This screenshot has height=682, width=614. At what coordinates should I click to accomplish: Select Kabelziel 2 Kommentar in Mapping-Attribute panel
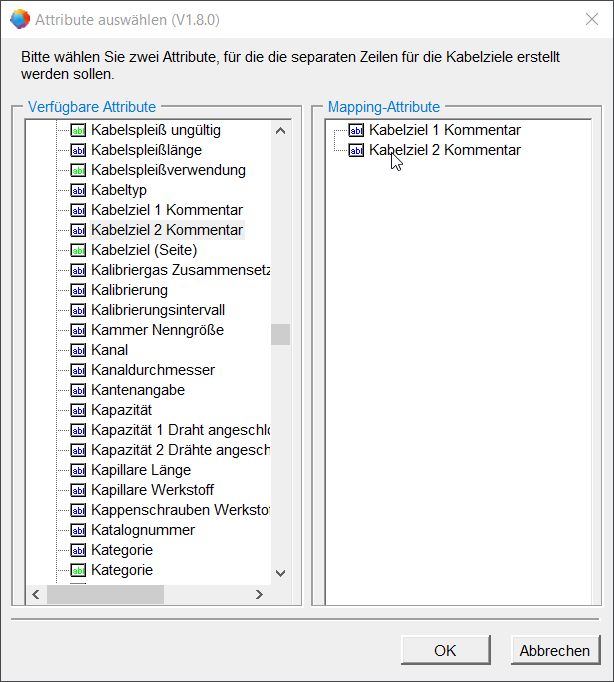444,150
